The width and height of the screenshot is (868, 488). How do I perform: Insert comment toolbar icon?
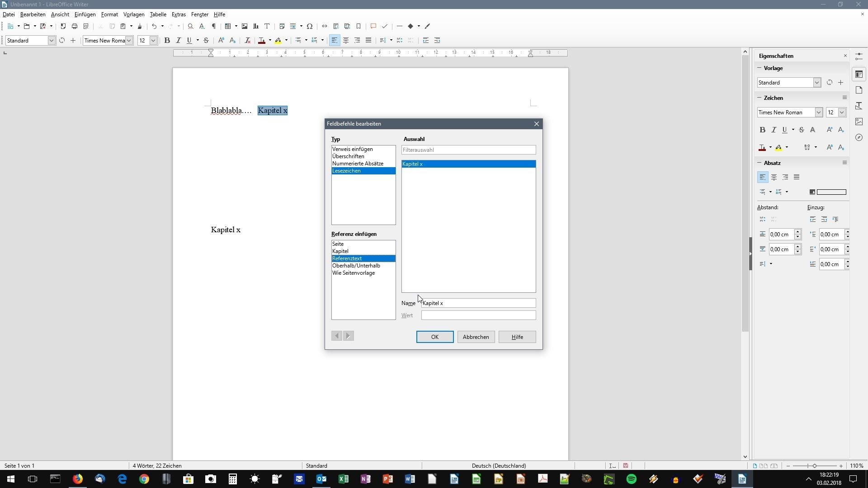tap(373, 26)
